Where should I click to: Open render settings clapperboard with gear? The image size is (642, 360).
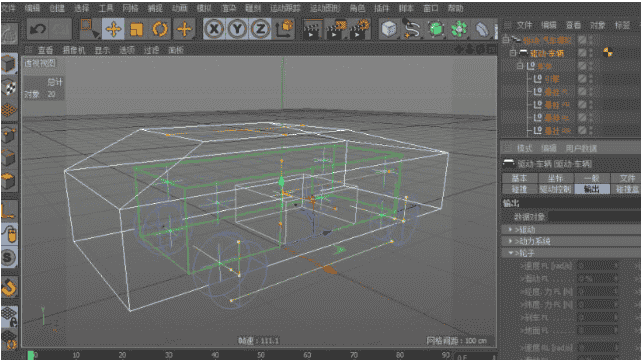(359, 29)
